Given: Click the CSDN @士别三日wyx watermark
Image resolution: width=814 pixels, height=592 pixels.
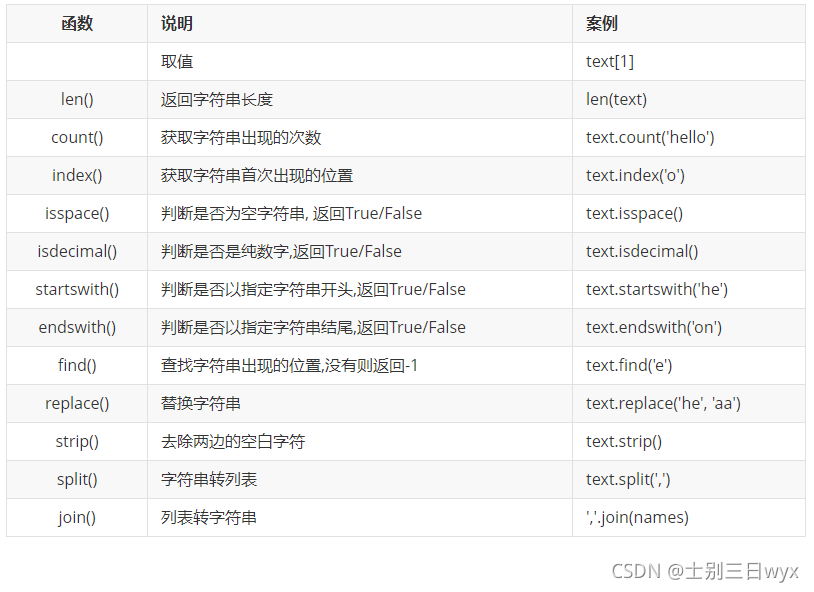Looking at the screenshot, I should click(704, 571).
